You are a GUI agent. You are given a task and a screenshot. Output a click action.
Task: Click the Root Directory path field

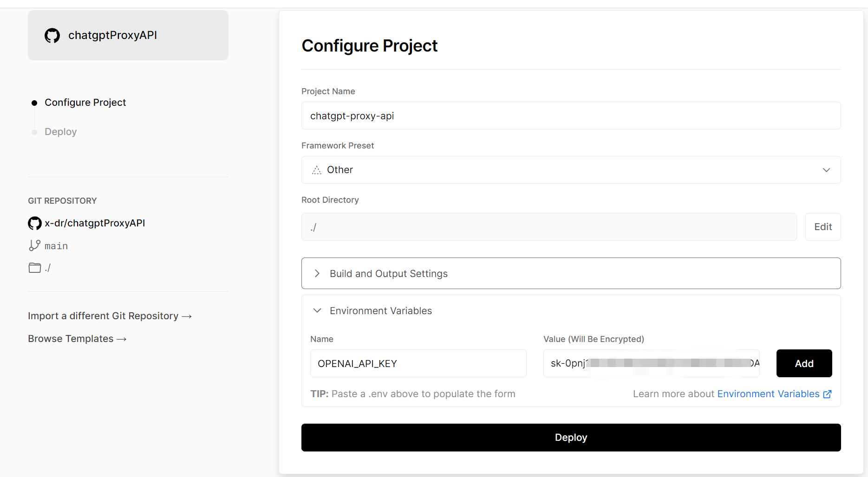pos(549,227)
